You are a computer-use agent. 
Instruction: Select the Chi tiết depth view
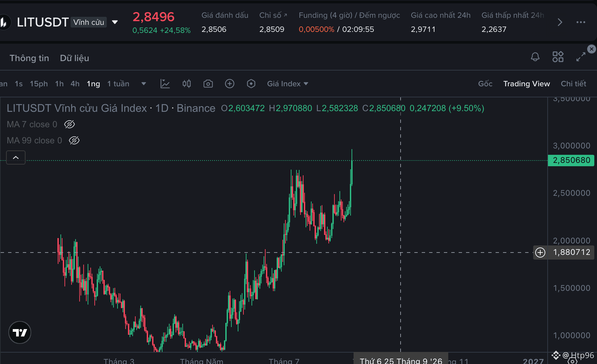(x=573, y=84)
